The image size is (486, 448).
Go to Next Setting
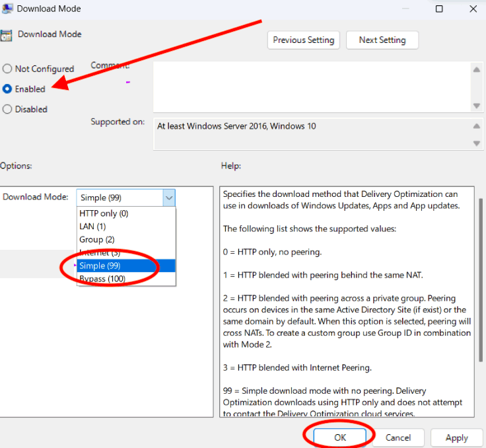382,40
